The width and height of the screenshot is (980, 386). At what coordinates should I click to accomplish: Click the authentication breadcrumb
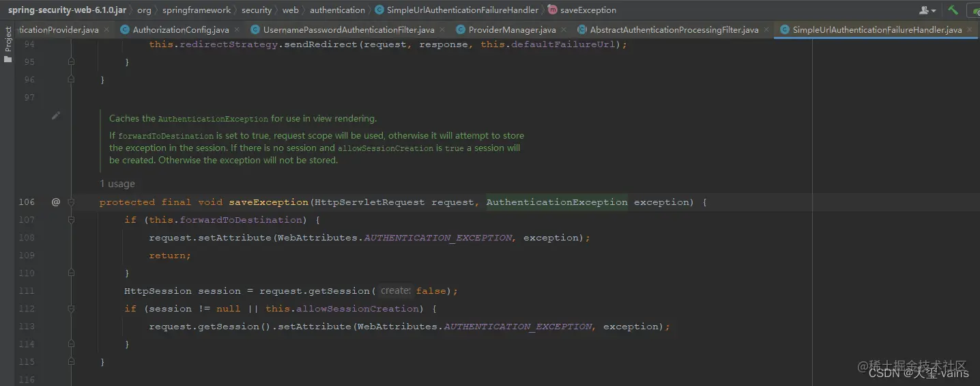click(x=337, y=10)
